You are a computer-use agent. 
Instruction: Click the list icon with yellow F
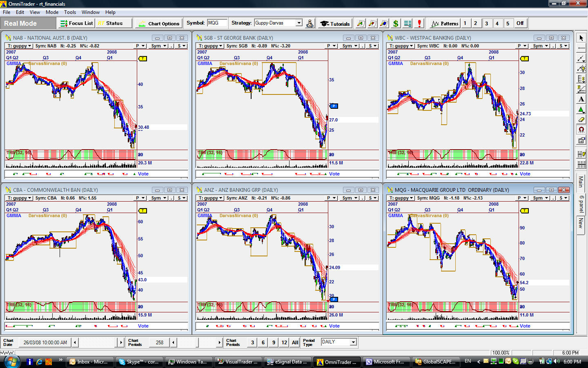click(581, 155)
